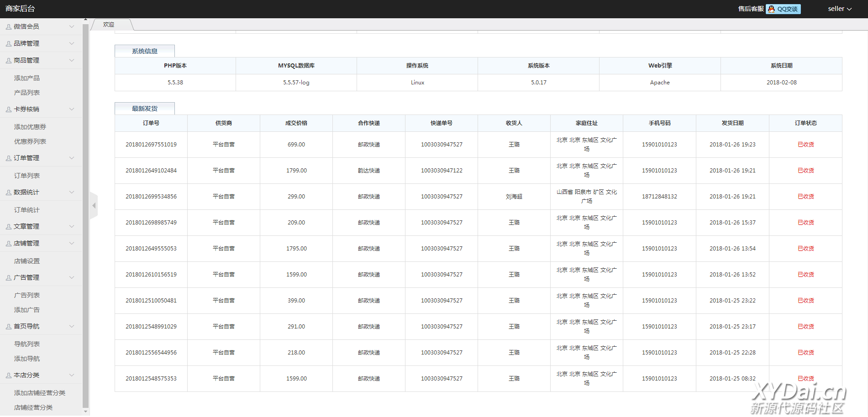The height and width of the screenshot is (417, 868).
Task: Click the user icon beside 微信会员
Action: (x=9, y=27)
